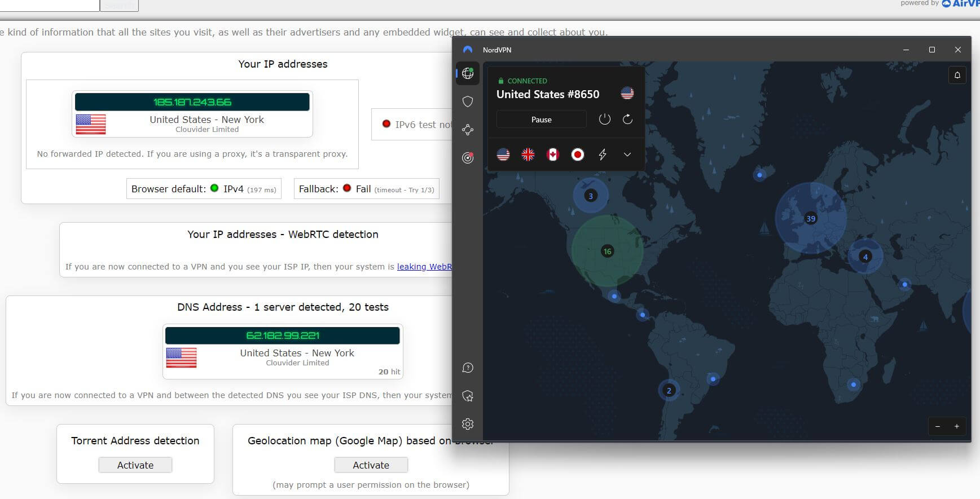
Task: Click the 'Clouvider Limited' label under the IP address
Action: 207,130
